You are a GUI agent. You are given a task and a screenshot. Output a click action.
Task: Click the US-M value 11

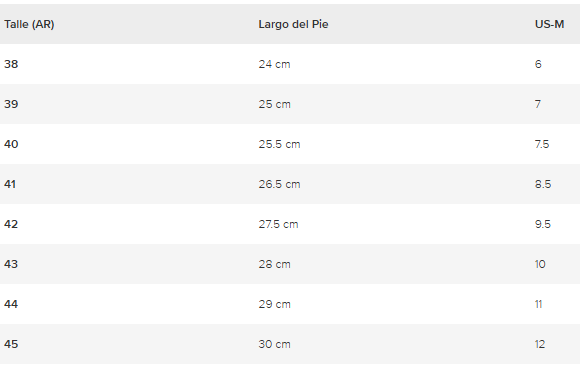[539, 304]
